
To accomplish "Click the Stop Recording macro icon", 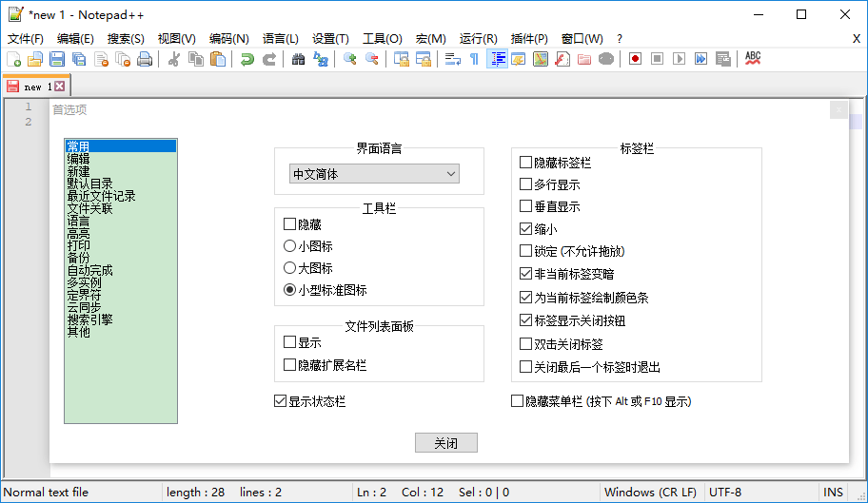I will (x=657, y=59).
